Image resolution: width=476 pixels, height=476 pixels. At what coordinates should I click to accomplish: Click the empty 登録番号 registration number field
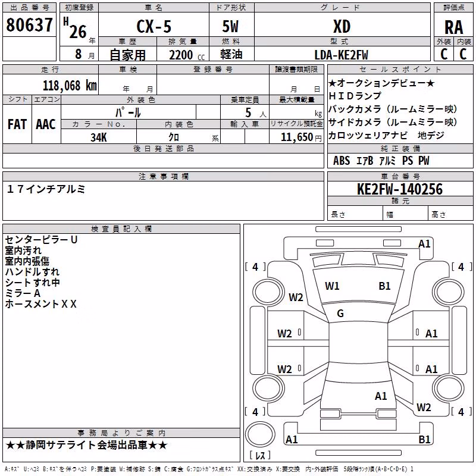(x=213, y=84)
